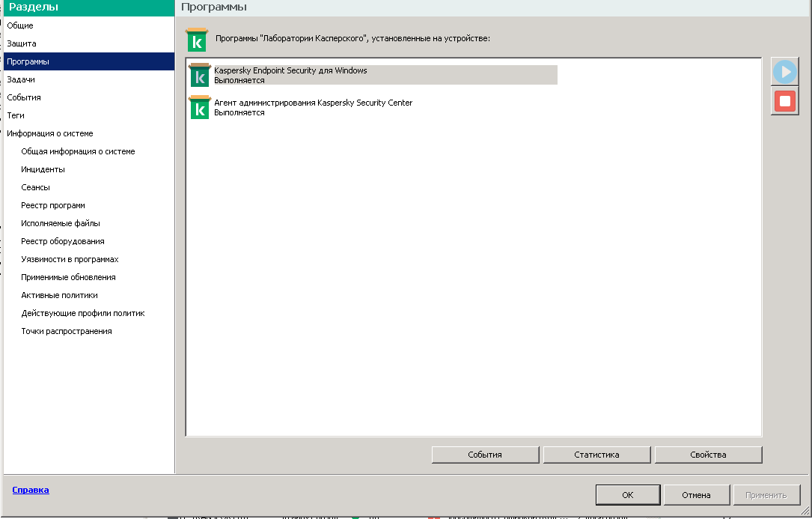
Task: Open Общая информация о системе
Action: 78,151
